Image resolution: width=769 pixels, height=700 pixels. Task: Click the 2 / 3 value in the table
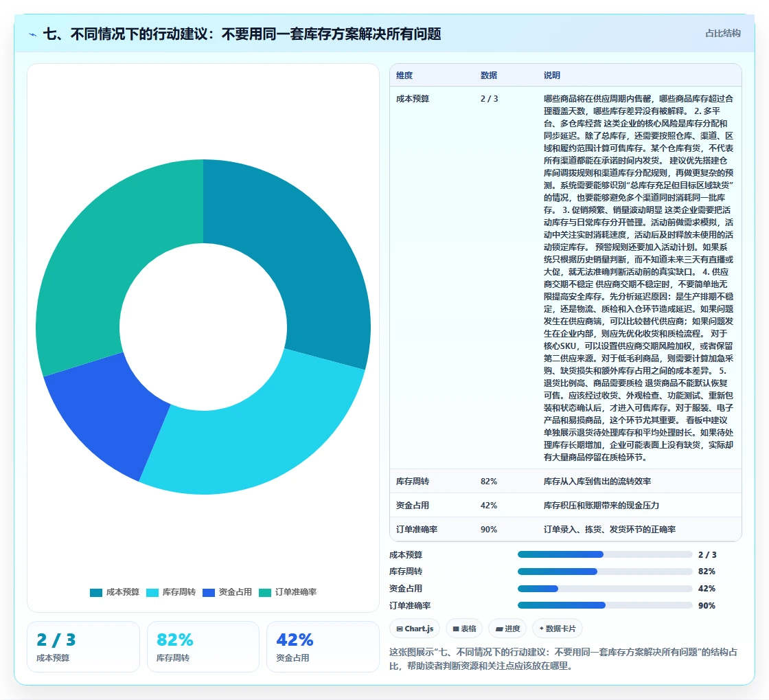pos(489,99)
